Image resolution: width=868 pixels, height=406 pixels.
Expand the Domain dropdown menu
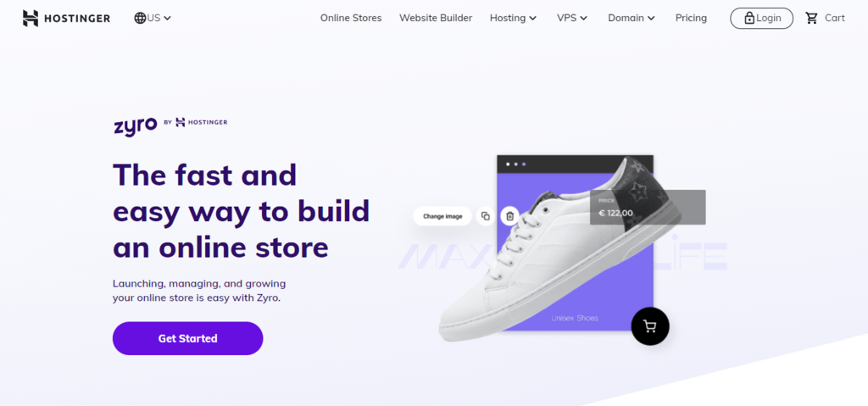[x=632, y=18]
